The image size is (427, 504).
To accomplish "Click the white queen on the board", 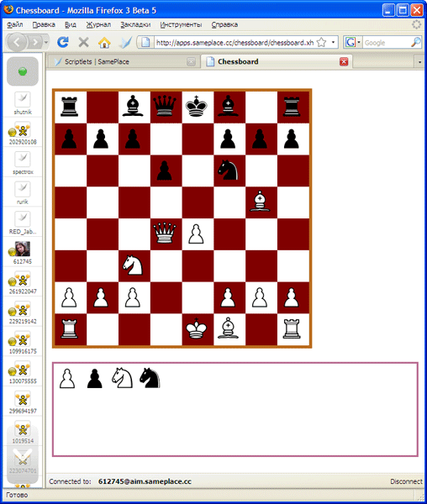I will point(165,233).
